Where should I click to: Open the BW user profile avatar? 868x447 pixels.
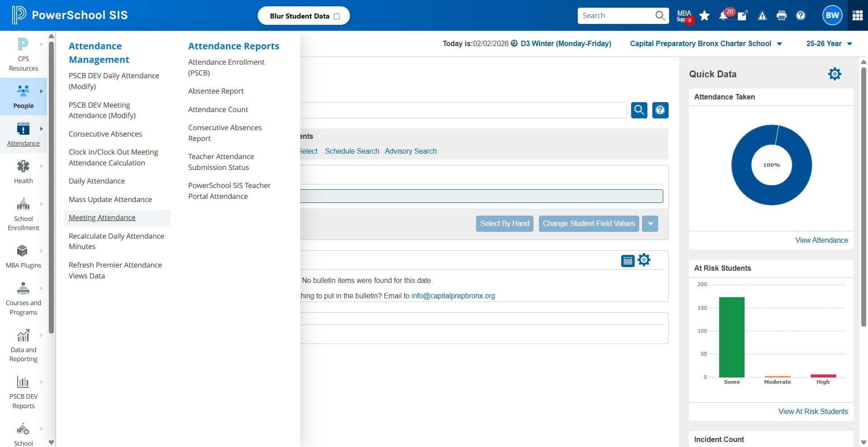point(832,15)
